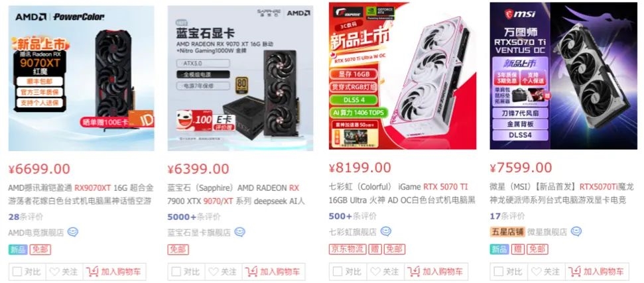Tick 对比 checkbox for ¥6699 product
The height and width of the screenshot is (283, 644).
click(x=17, y=272)
